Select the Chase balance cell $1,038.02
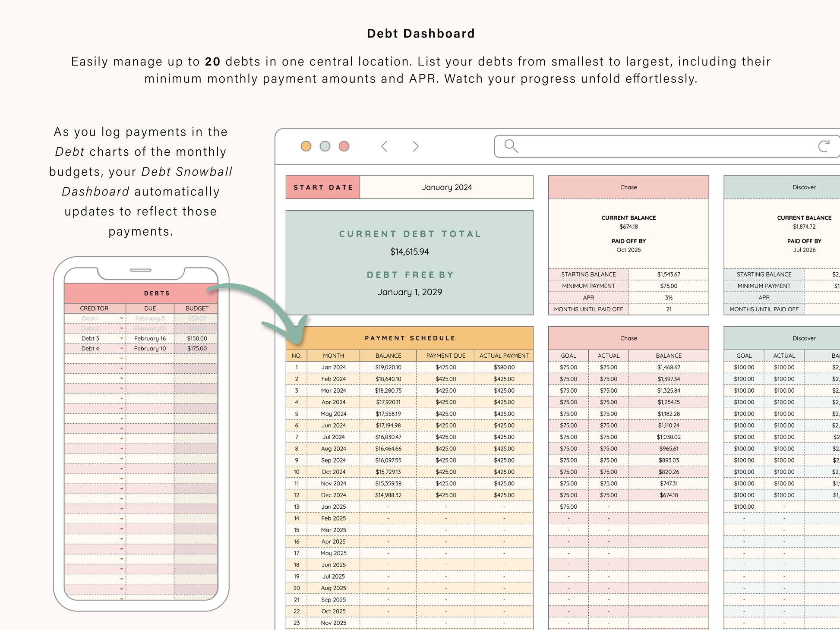Screen dimensions: 840x630 click(669, 437)
